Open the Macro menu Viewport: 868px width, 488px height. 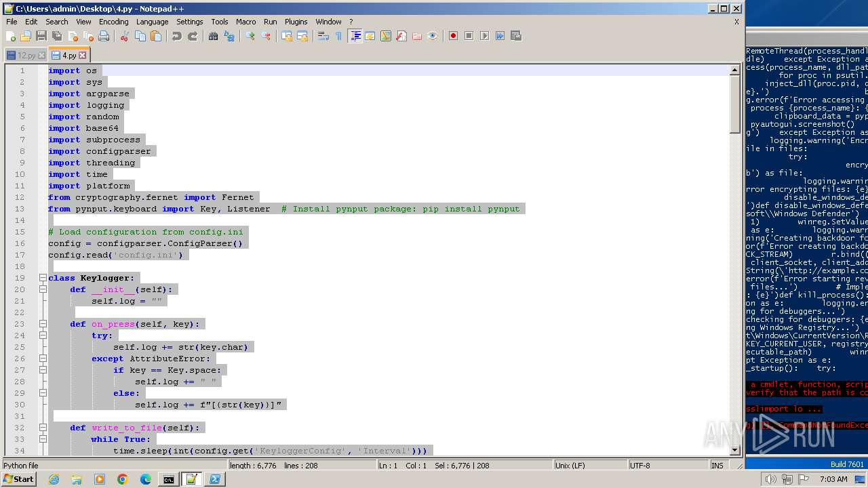tap(245, 22)
